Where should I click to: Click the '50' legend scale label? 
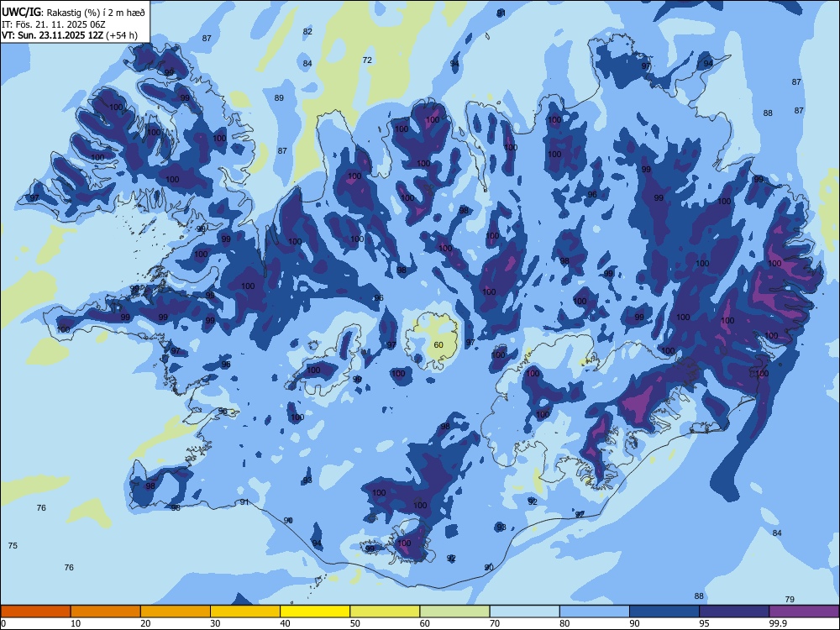354,623
